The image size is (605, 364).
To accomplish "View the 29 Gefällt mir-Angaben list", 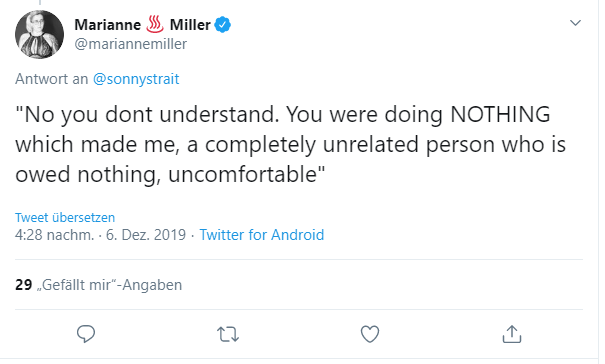I will [x=98, y=285].
